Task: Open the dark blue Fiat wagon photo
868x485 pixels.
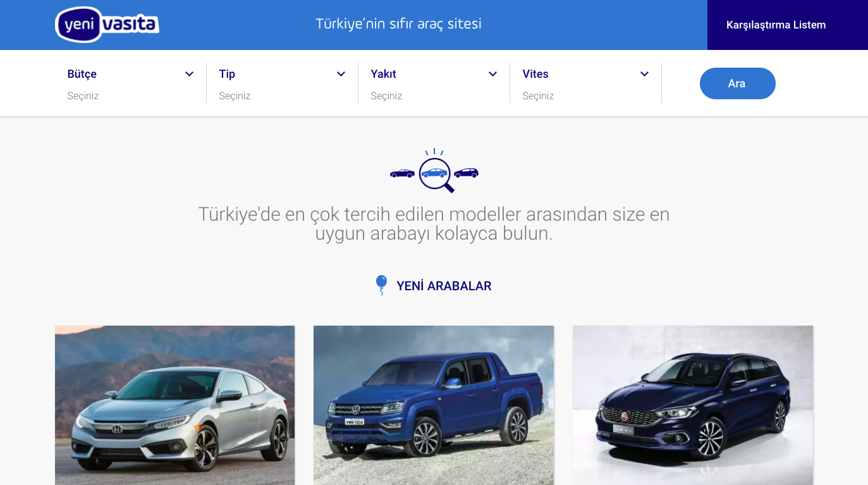Action: (x=692, y=405)
